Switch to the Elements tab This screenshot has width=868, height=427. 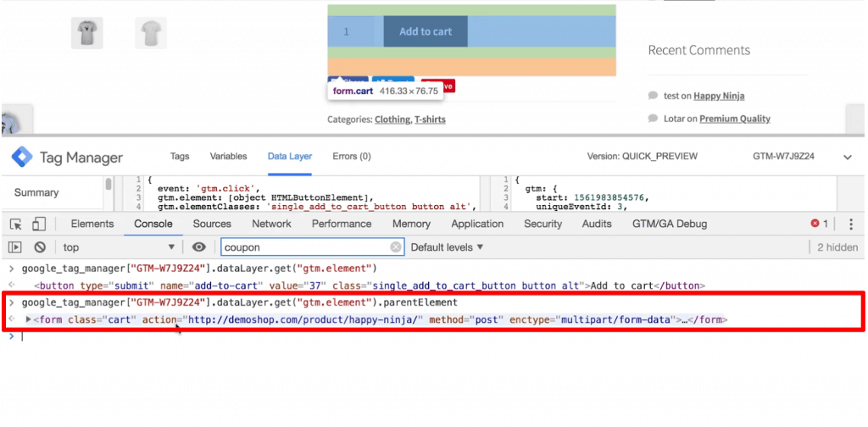(92, 224)
